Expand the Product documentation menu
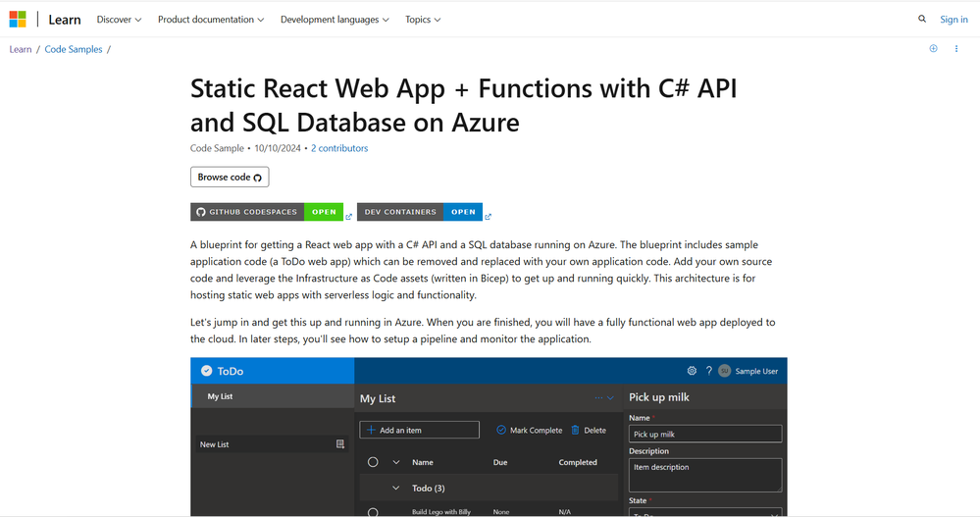 point(211,20)
